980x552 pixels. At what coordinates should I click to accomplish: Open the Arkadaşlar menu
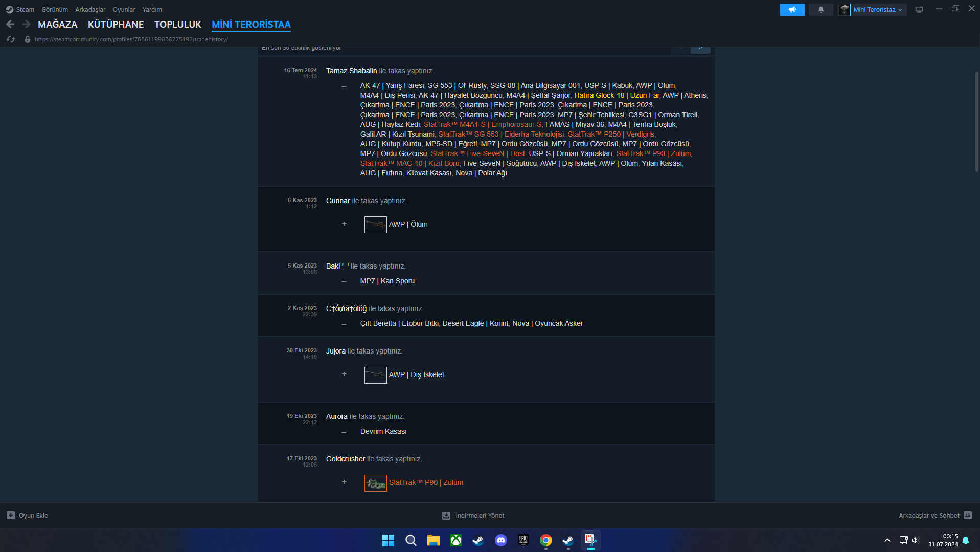point(90,10)
